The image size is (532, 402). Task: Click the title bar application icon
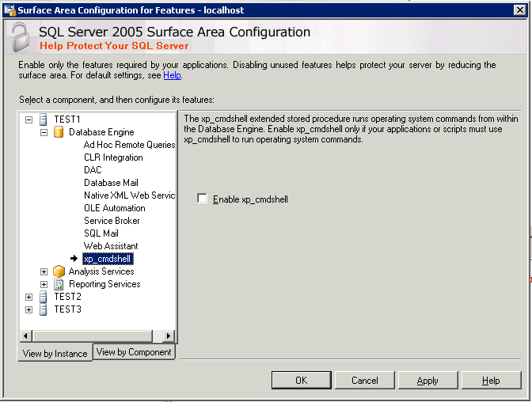tap(9, 9)
